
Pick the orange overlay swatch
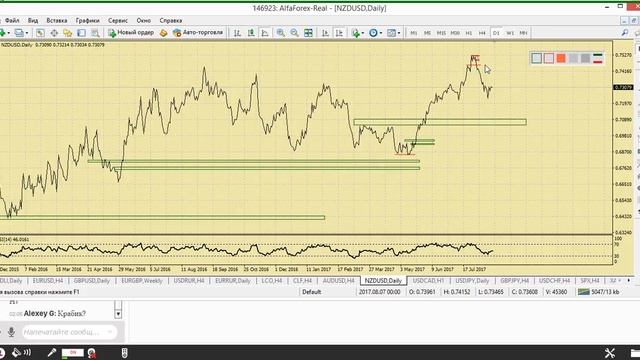(x=561, y=58)
